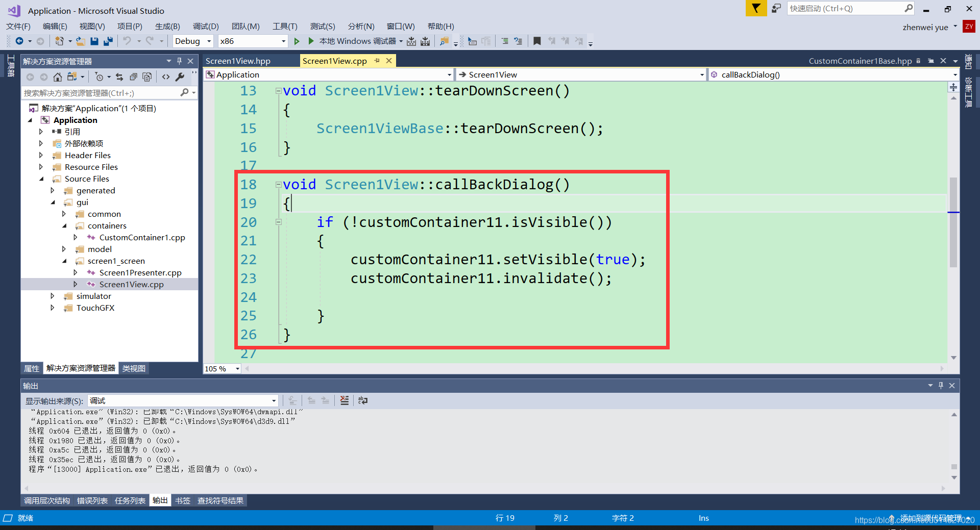Click the editor vertical scrollbar thumb

953,222
